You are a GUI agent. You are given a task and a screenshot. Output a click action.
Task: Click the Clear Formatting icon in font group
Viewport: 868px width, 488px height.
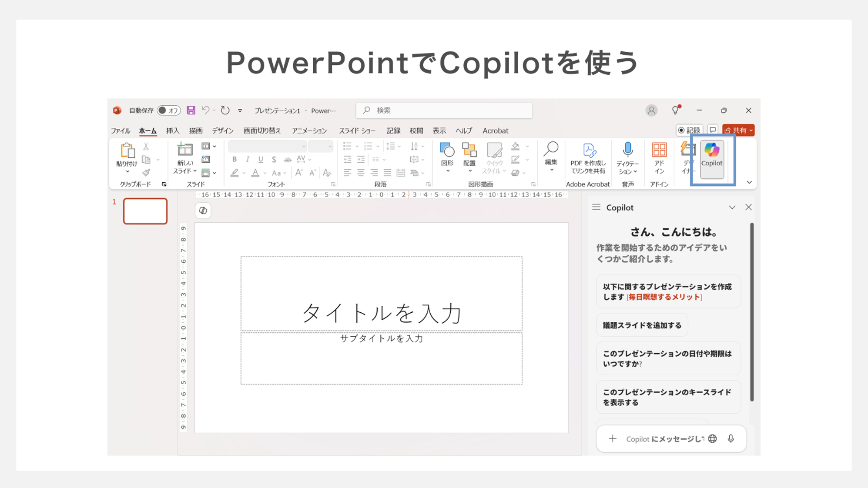(x=327, y=173)
